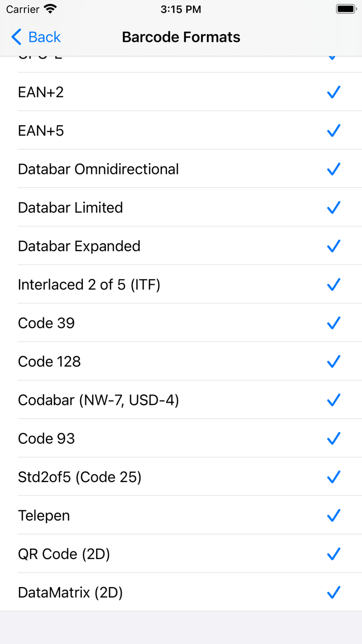Uncheck the Databar Expanded format
This screenshot has height=644, width=362.
[334, 246]
